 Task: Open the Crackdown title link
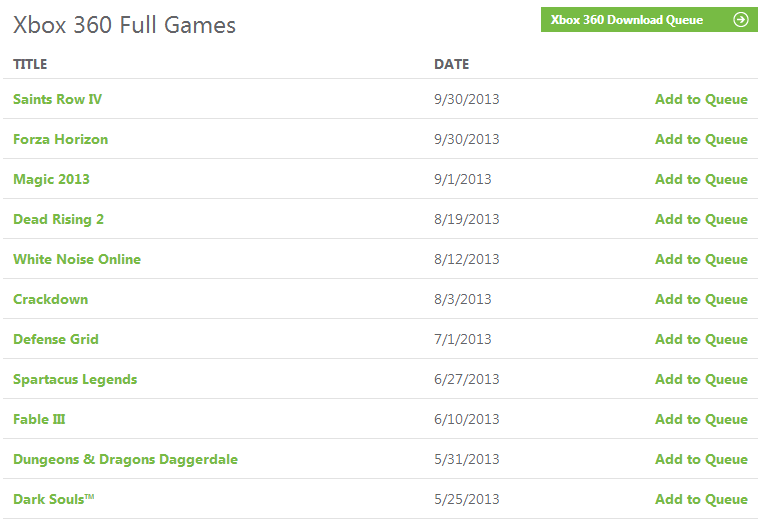[x=51, y=299]
